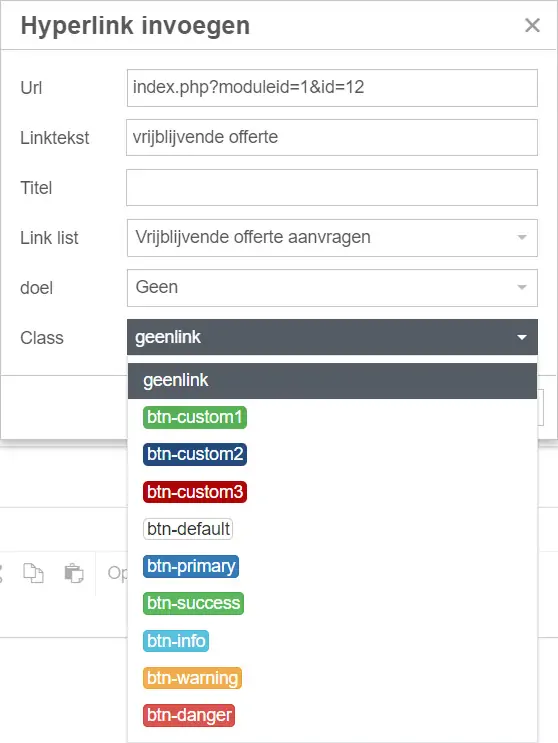Click the Linktekst text field
The image size is (558, 743).
click(x=332, y=137)
